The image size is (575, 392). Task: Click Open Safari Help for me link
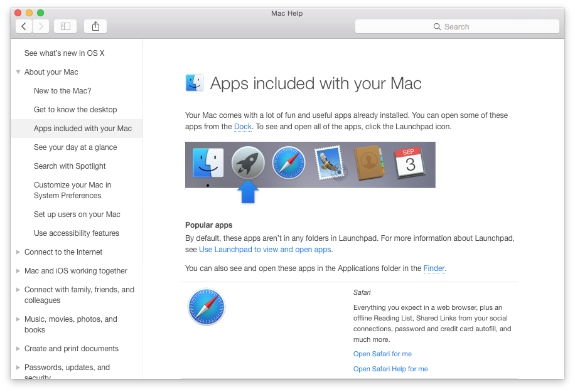pyautogui.click(x=390, y=369)
